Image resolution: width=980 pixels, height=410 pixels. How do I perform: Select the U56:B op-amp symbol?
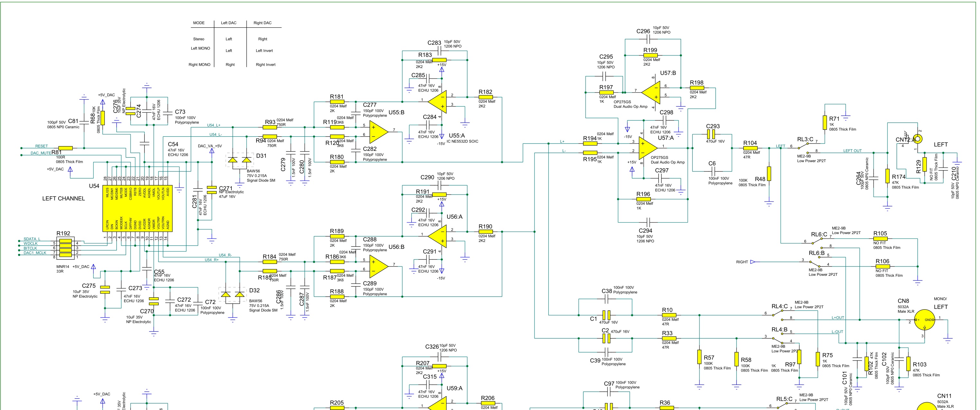379,266
